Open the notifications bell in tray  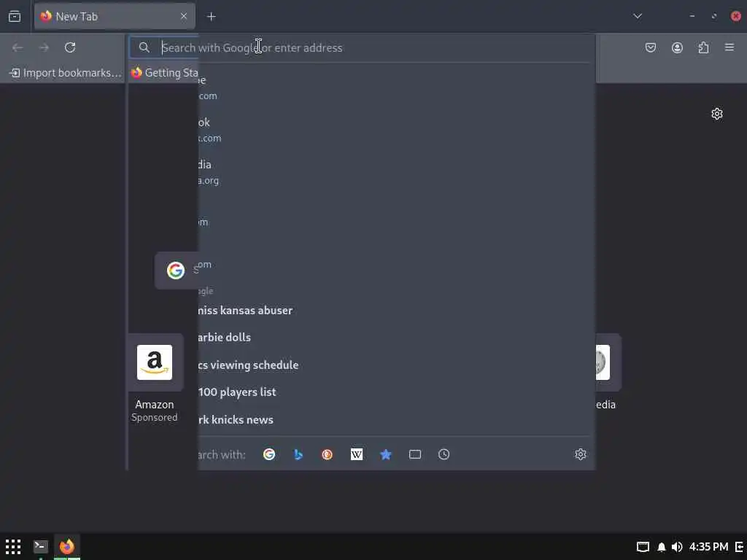661,547
